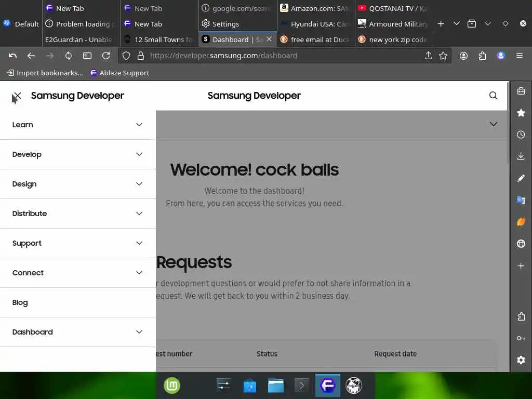Screen dimensions: 532x399
Task: Open the profile avatar icon
Action: [501, 56]
